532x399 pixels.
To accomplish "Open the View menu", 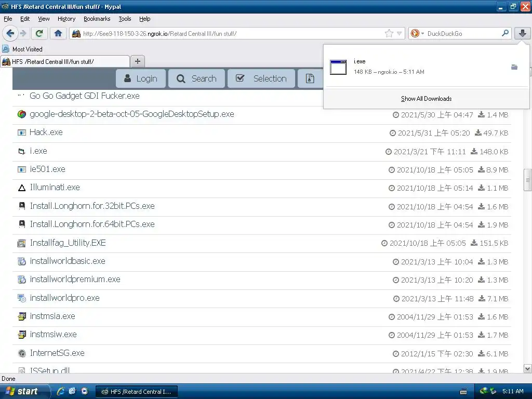I will (x=44, y=19).
